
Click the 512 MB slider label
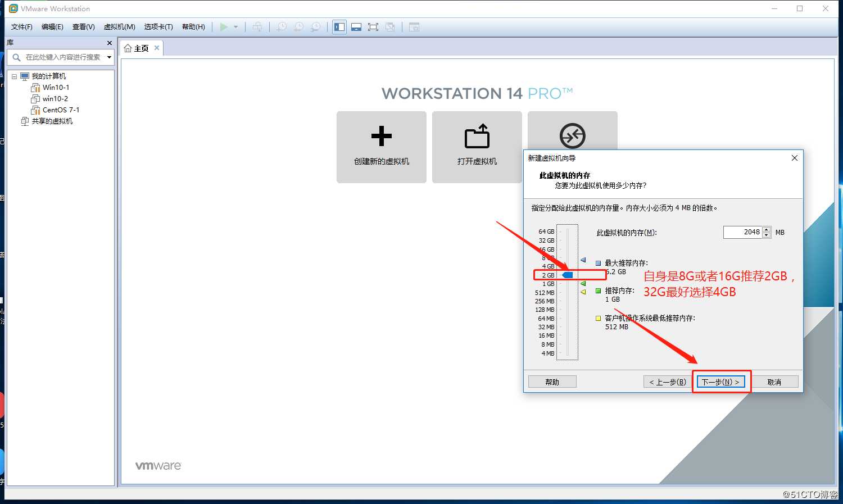(545, 293)
